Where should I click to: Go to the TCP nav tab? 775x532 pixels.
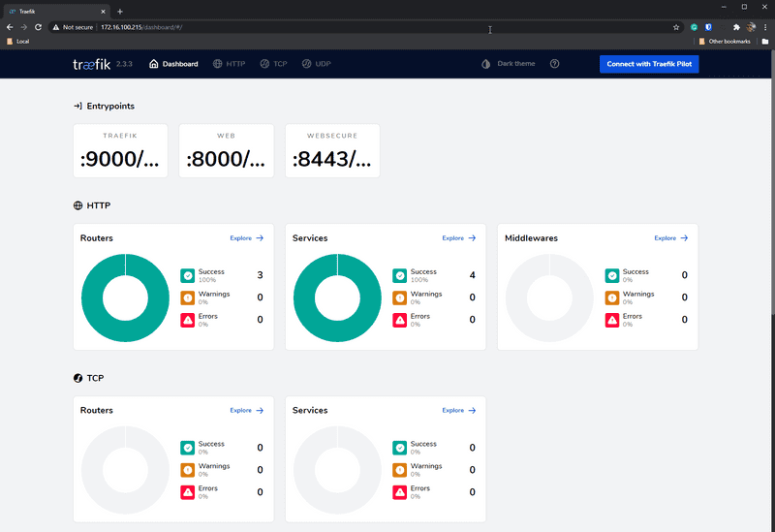(x=274, y=64)
